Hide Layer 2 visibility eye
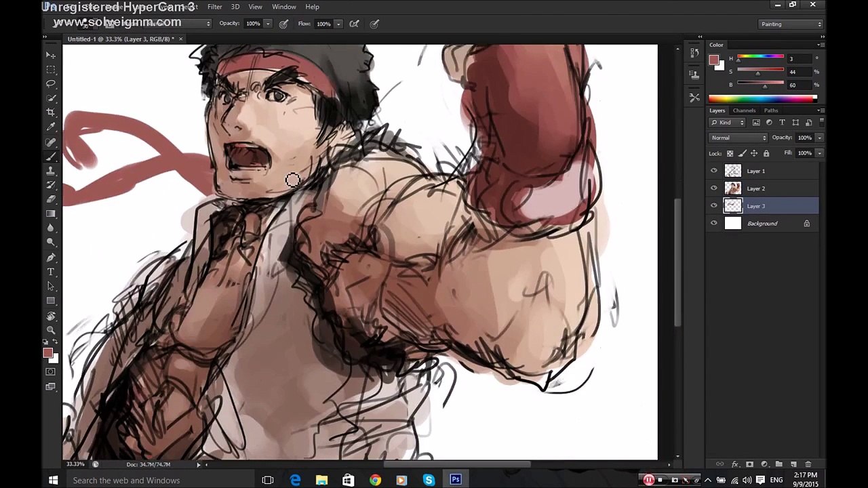868x488 pixels. pyautogui.click(x=713, y=188)
